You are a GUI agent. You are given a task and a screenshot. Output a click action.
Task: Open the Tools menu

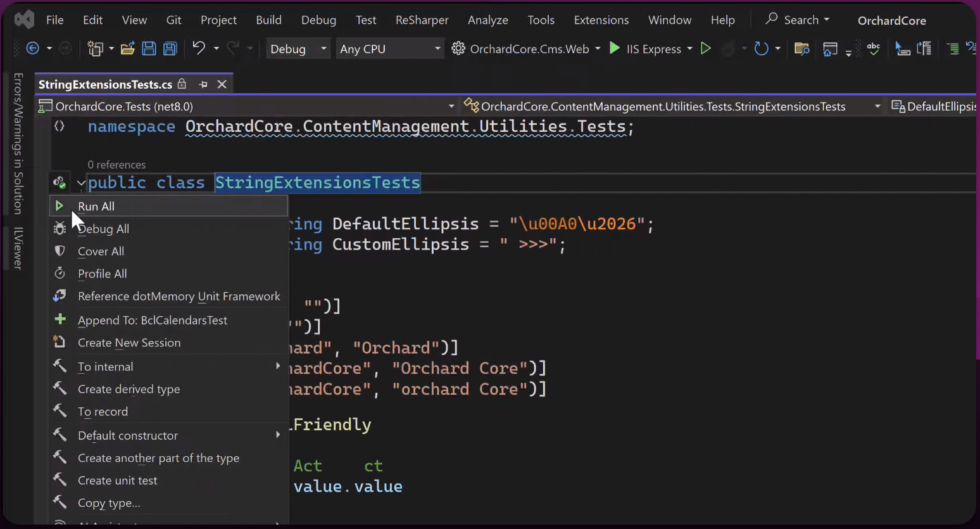(x=541, y=20)
